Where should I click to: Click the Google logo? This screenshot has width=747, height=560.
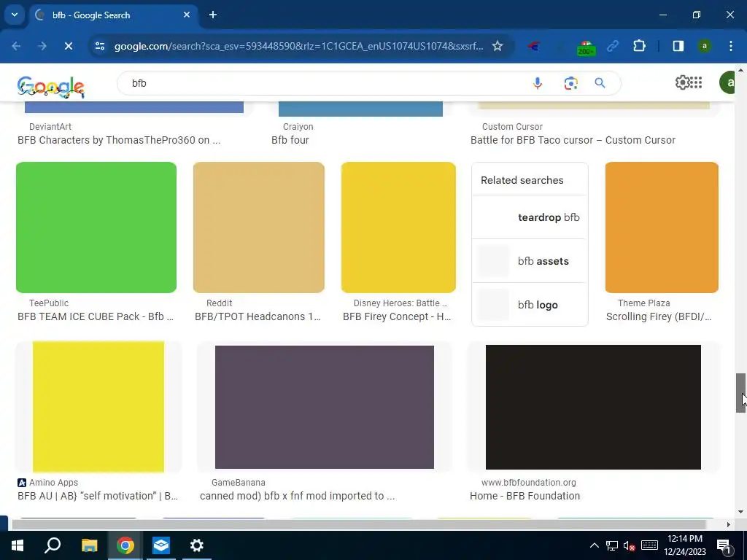(x=50, y=87)
